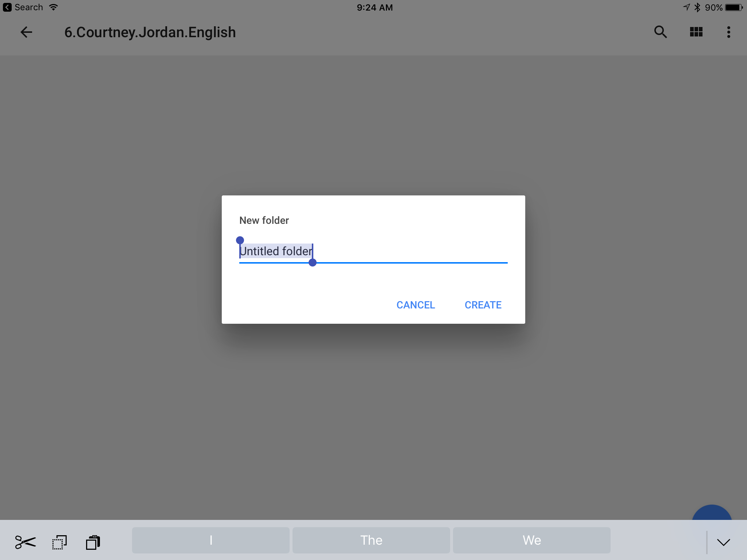
Task: Switch to grid view icon
Action: [x=696, y=32]
